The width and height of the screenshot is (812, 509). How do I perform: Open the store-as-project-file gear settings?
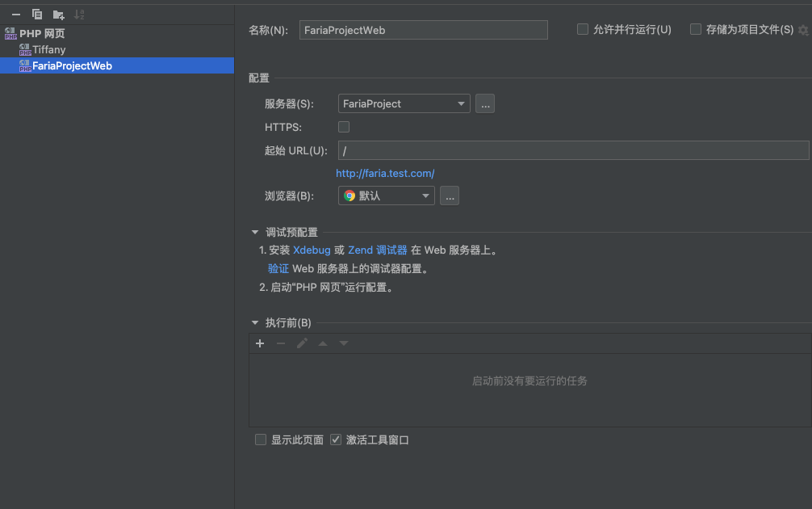[x=803, y=30]
